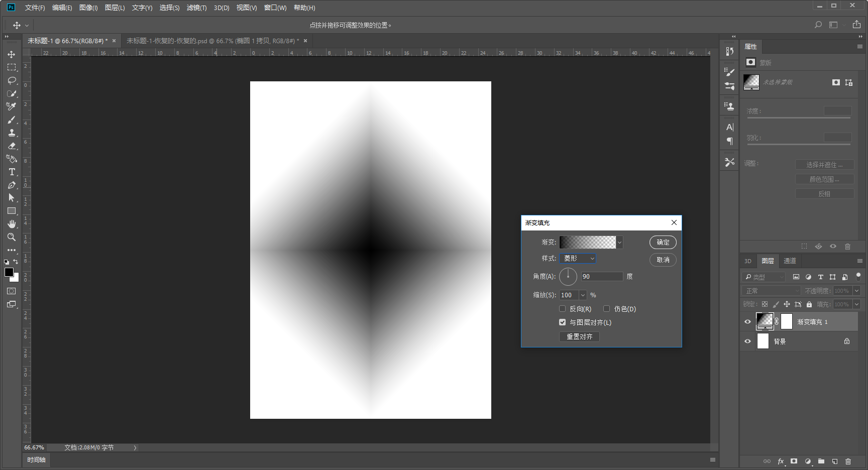
Task: Click the 确定 confirm button
Action: click(663, 243)
